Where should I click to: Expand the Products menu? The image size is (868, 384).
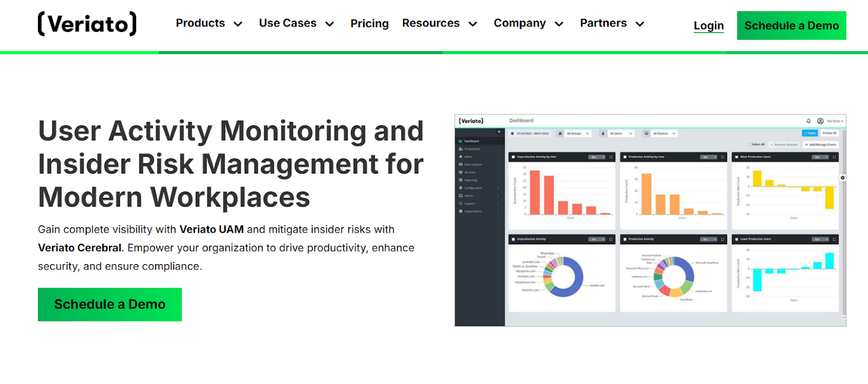209,23
